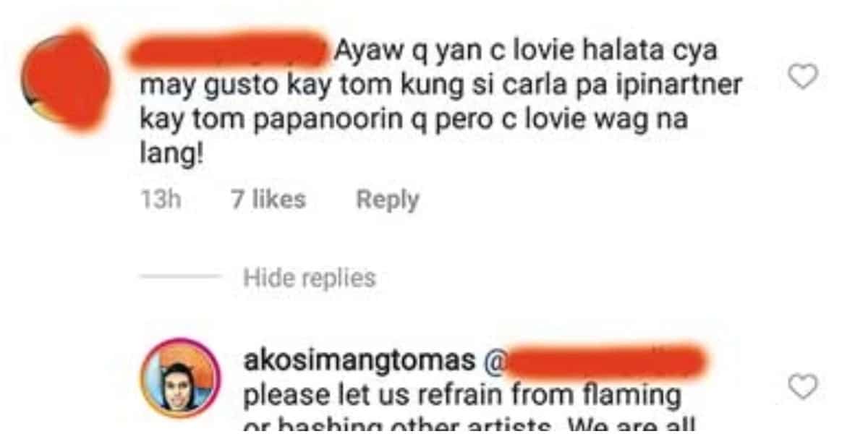Tap heart icon beside akosimangtomas reply

tap(802, 387)
